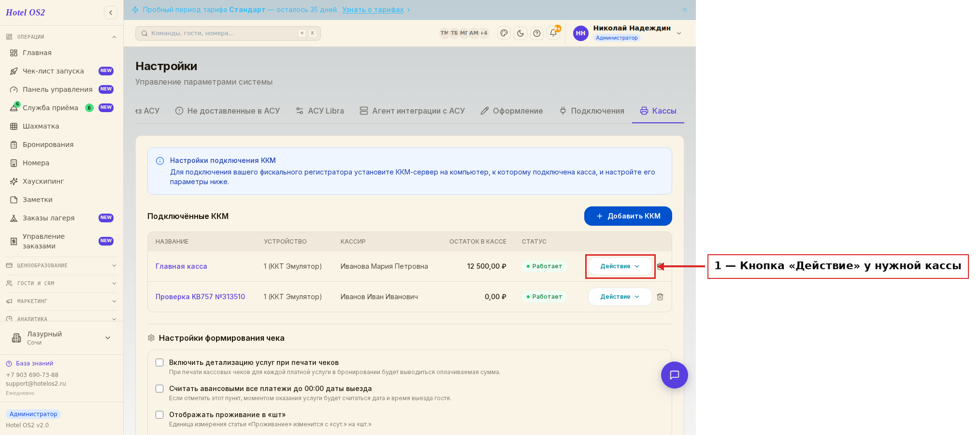Open Чек-лист запуска sidebar item
The image size is (980, 435).
[x=61, y=71]
